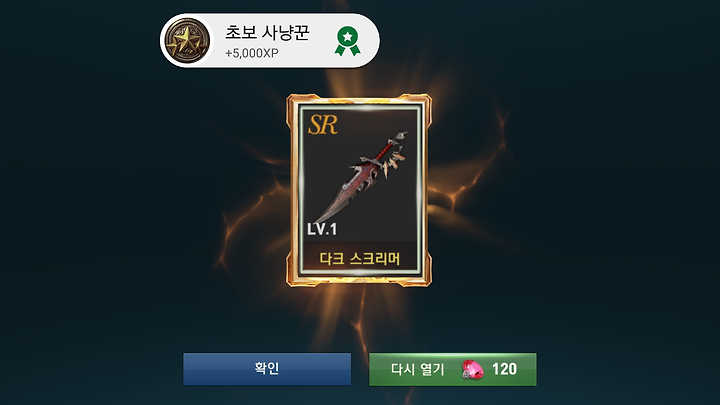The width and height of the screenshot is (720, 405).
Task: Tap the gold star achievement medal icon
Action: tap(187, 40)
